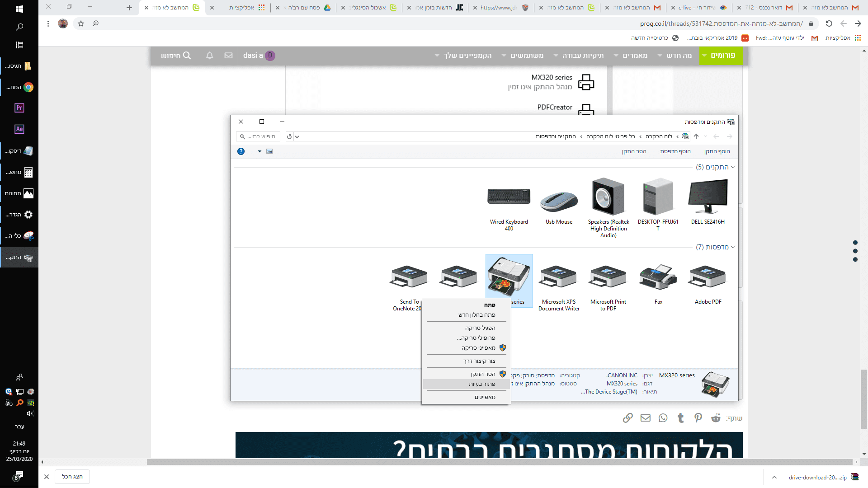Share the thread via the Reddit icon

point(716,418)
